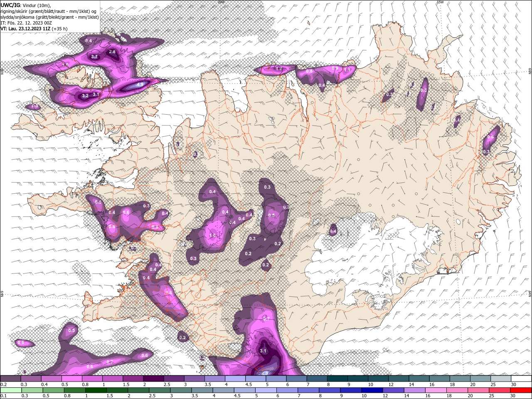Click the white snow legend swatch above 30
Viewport: 532px width, 399px height.
[521, 378]
